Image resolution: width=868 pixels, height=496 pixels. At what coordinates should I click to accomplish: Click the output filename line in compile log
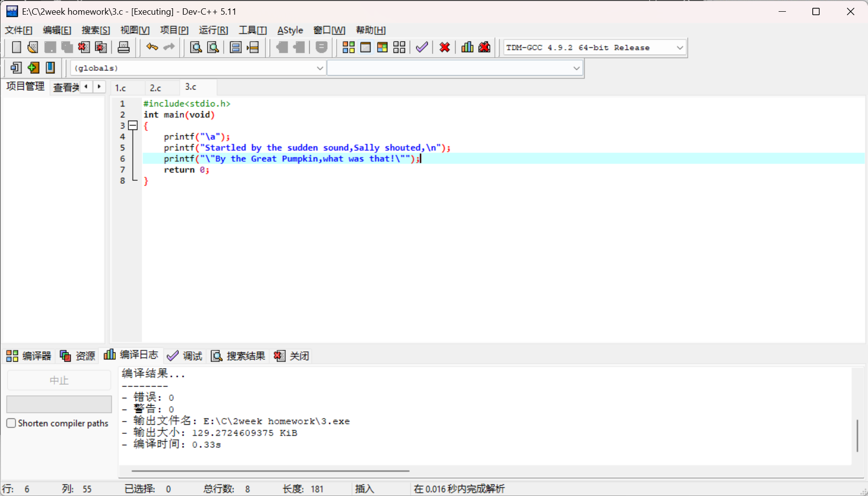(236, 421)
